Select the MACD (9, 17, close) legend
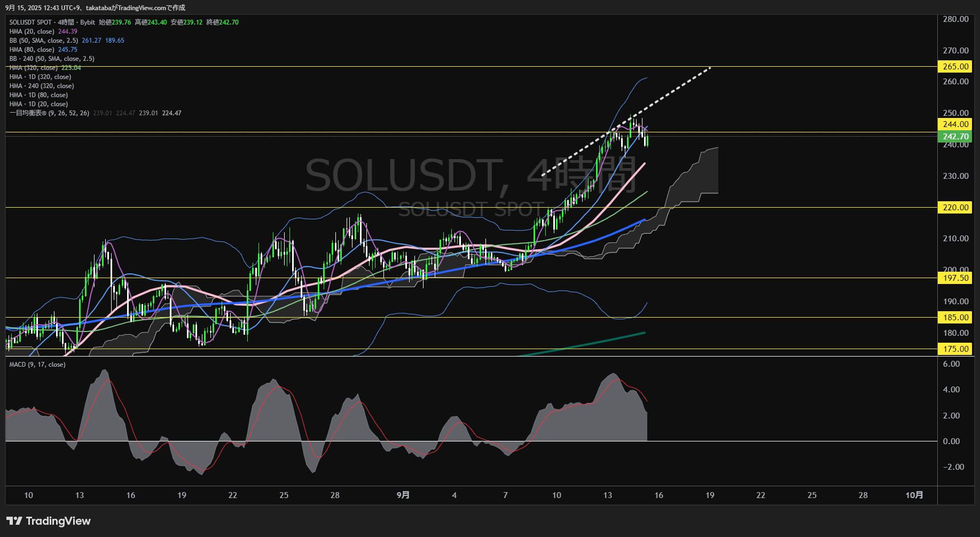This screenshot has width=980, height=537. point(37,365)
